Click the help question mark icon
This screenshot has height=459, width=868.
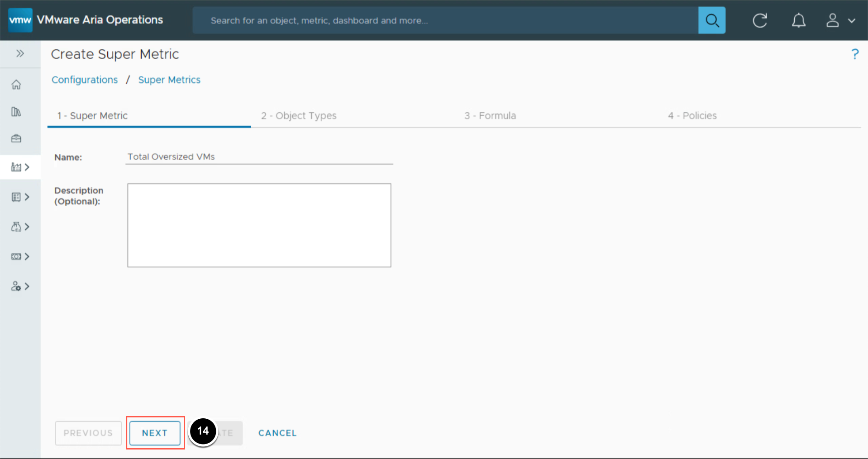coord(854,54)
